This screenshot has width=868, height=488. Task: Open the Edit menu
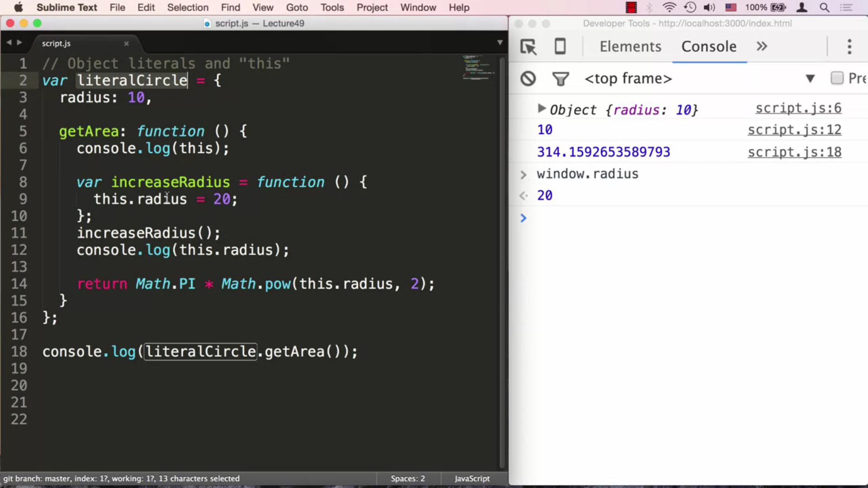click(146, 8)
